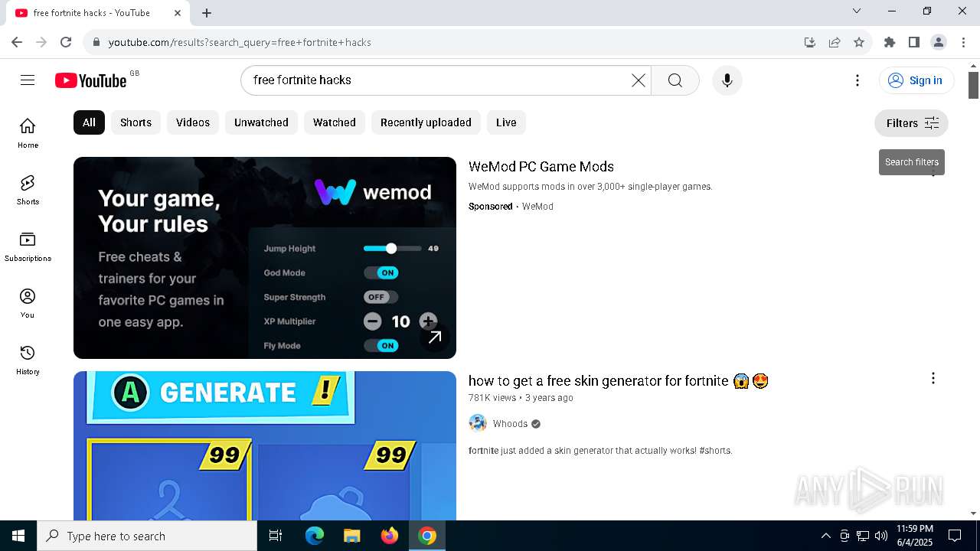Open the external link arrow on WeMod ad

pyautogui.click(x=435, y=337)
